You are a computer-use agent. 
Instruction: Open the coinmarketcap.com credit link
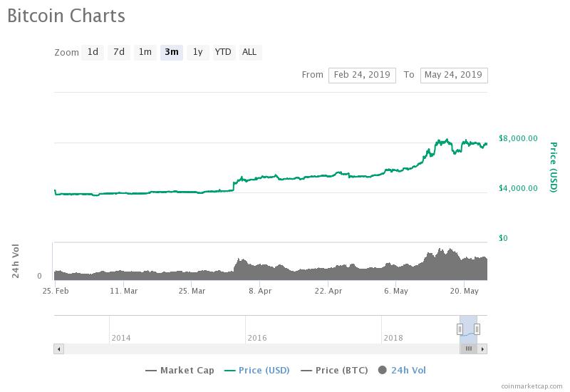pos(532,386)
